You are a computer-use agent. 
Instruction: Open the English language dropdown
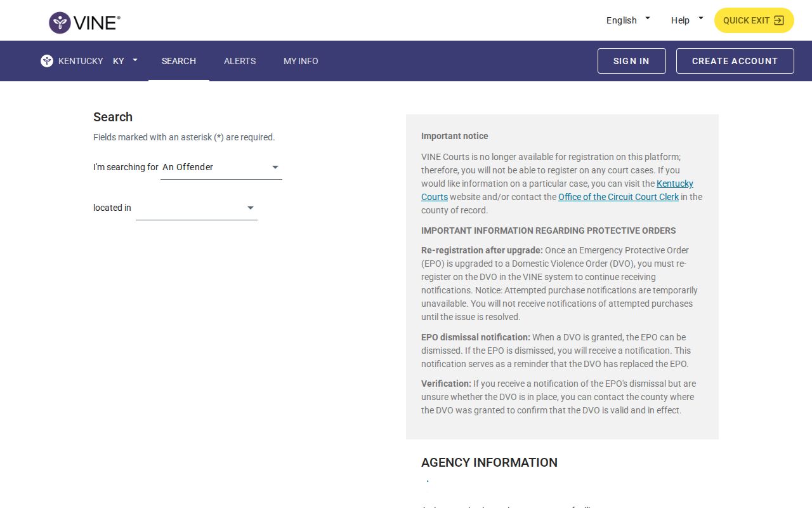tap(628, 20)
